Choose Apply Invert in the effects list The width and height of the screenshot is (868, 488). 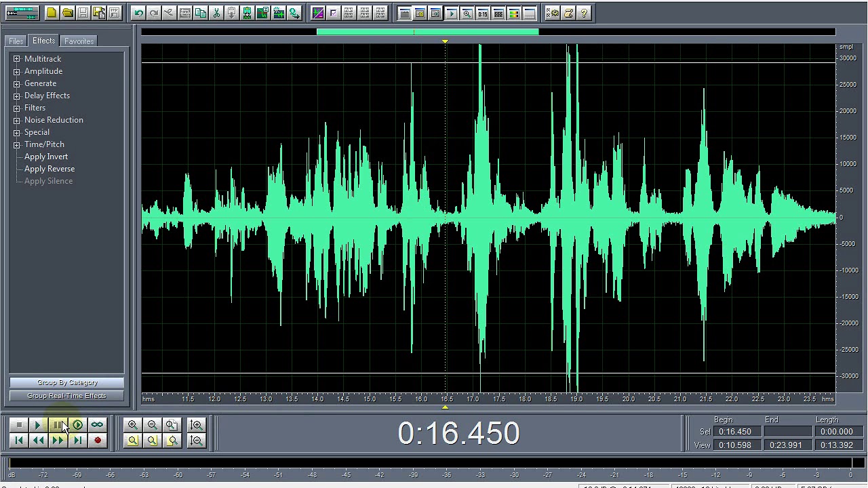tap(46, 157)
